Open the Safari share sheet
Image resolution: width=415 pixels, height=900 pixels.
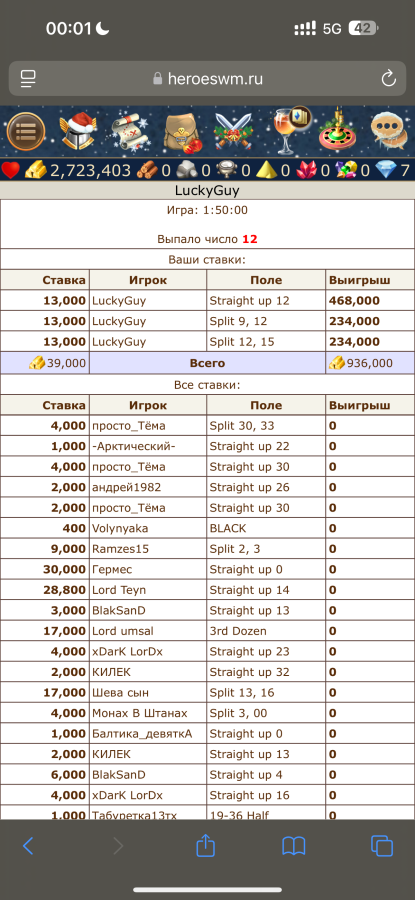pos(205,844)
